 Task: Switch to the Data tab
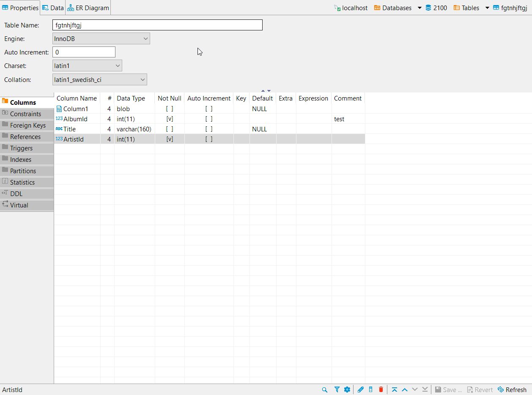[52, 7]
